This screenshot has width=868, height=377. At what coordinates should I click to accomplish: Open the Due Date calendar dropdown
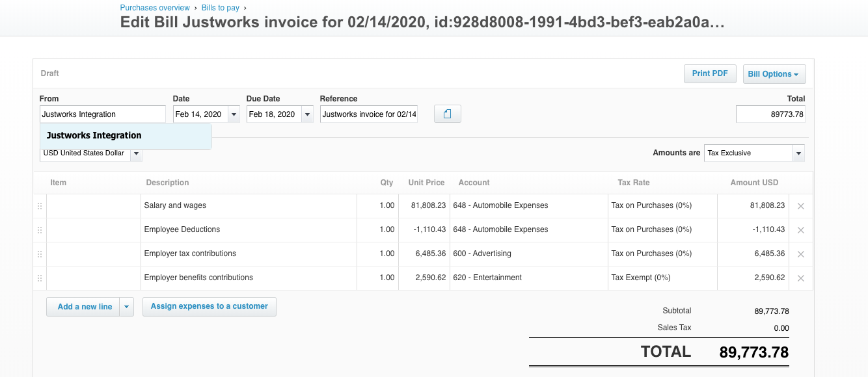pyautogui.click(x=307, y=114)
